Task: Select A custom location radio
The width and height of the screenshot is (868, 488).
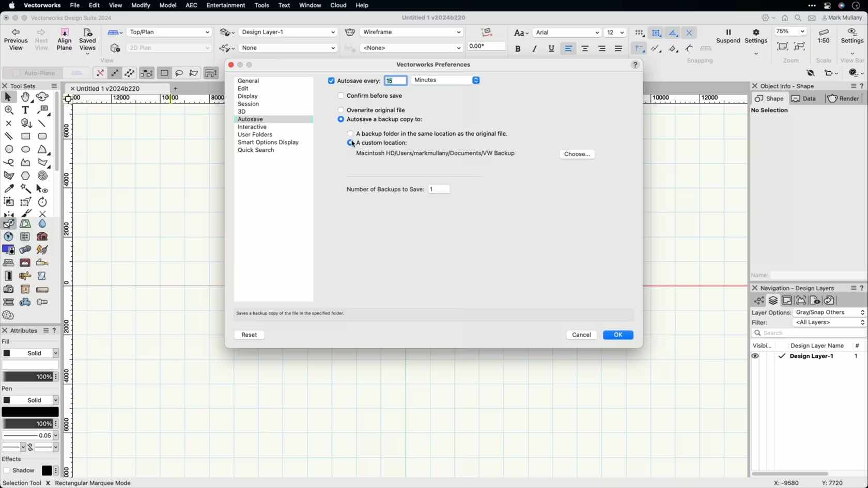Action: coord(350,143)
